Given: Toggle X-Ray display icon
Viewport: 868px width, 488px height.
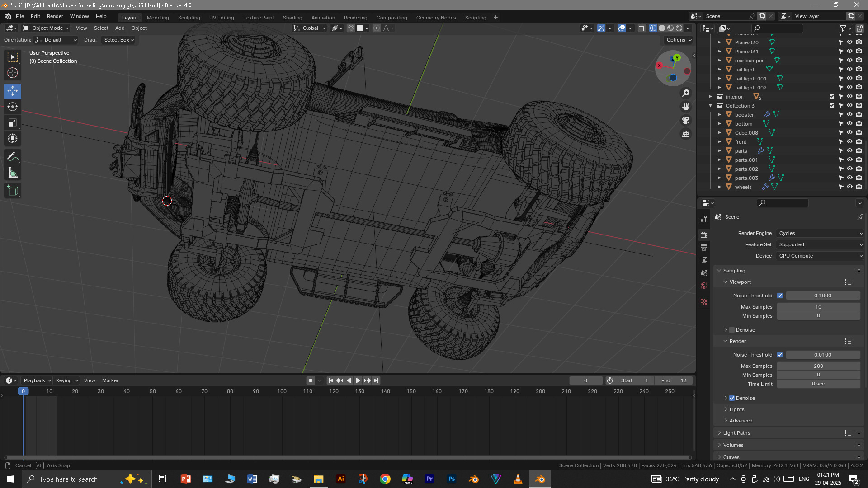Looking at the screenshot, I should coord(642,28).
